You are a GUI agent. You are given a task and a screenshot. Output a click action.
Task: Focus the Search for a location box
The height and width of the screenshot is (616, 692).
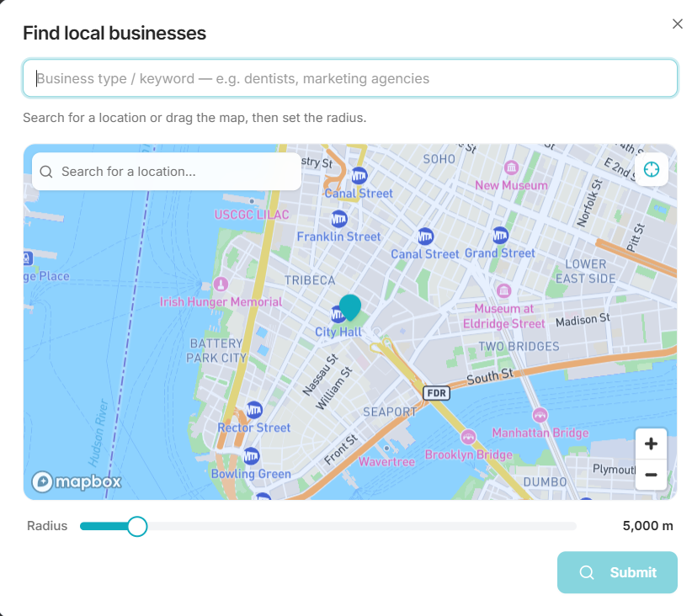[x=167, y=172]
